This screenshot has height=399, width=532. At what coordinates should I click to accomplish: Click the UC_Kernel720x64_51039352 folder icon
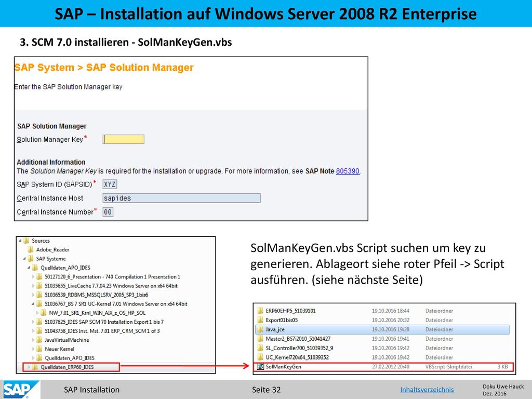click(x=260, y=357)
